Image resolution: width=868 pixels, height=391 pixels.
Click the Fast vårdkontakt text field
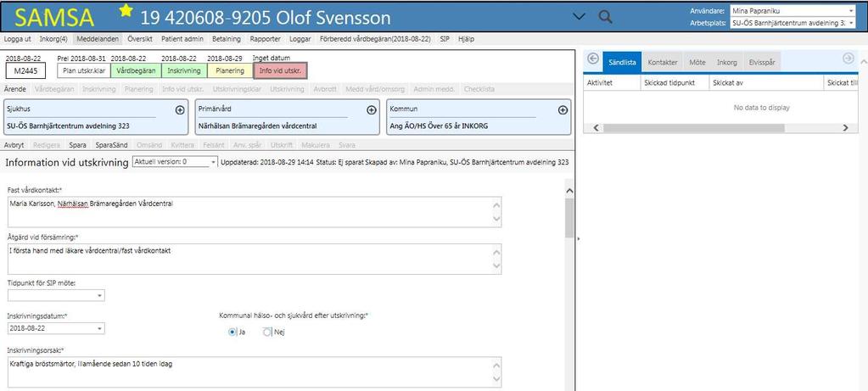click(x=254, y=212)
